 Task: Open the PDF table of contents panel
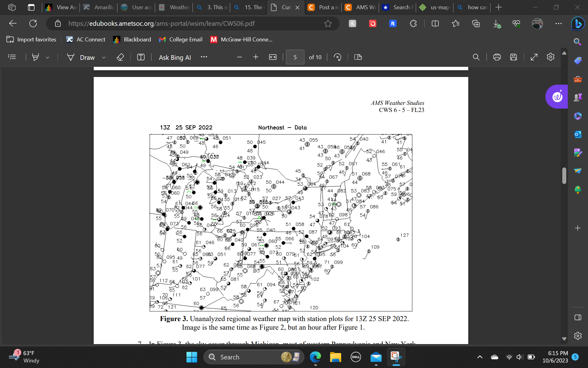coord(12,57)
